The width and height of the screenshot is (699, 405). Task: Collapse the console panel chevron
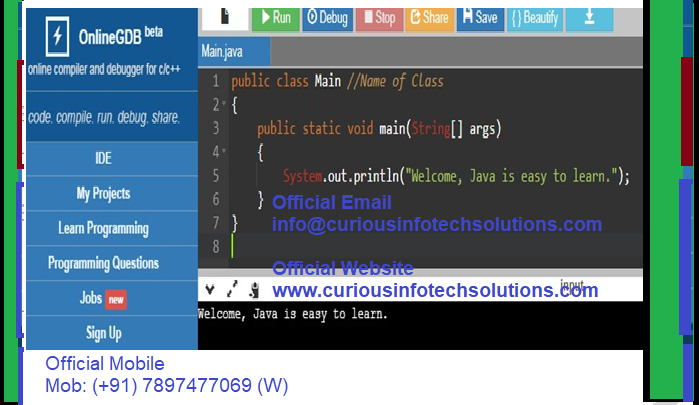click(210, 290)
